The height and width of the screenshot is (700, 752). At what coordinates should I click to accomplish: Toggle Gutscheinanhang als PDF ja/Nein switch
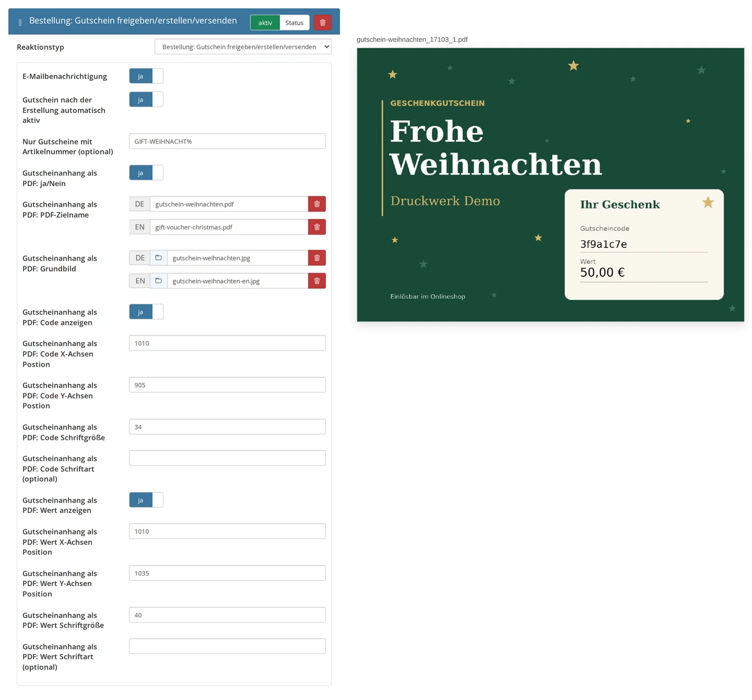[146, 173]
